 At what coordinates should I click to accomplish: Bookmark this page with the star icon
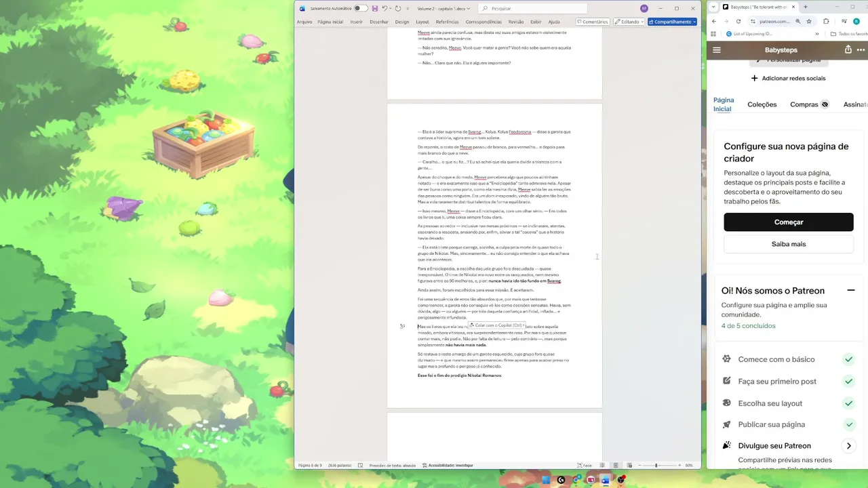(808, 22)
